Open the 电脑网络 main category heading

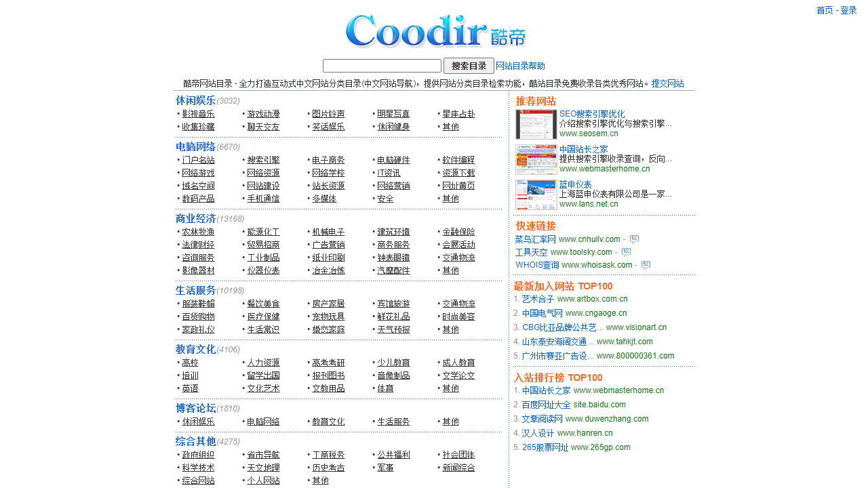(195, 146)
